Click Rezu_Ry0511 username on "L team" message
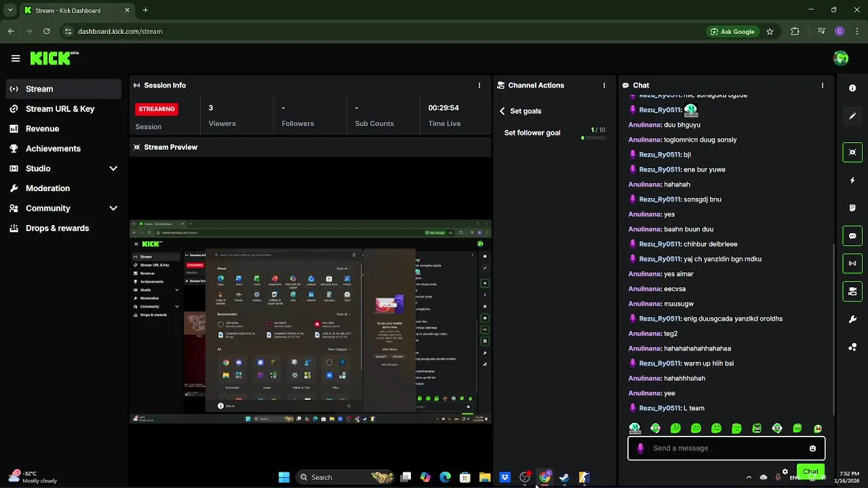The image size is (868, 488). [660, 408]
